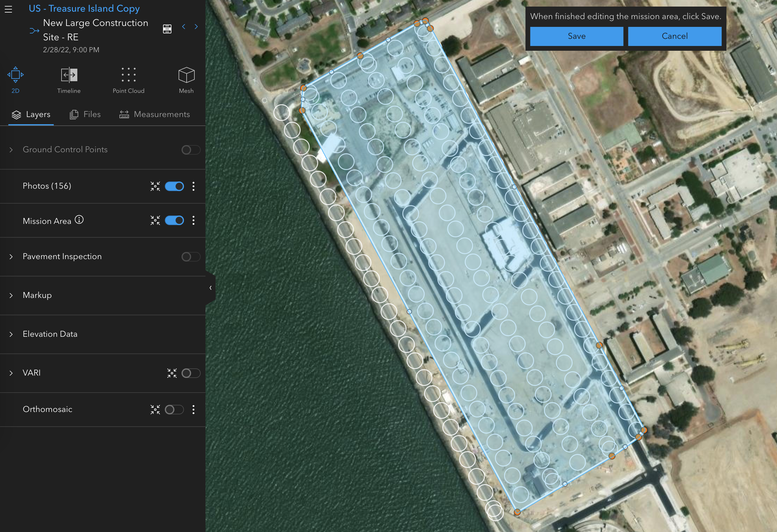
Task: Switch to the Files tab
Action: coord(86,114)
